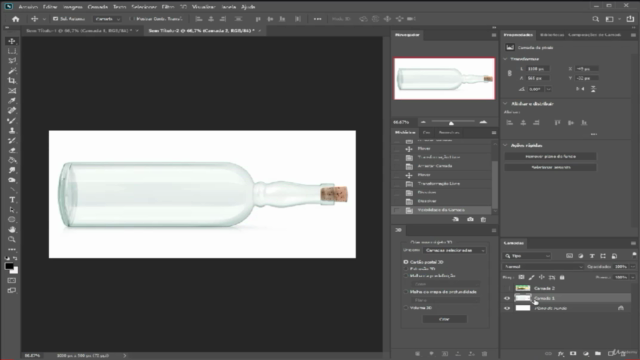Select the Move tool in the toolbox
640x360 pixels.
click(12, 41)
